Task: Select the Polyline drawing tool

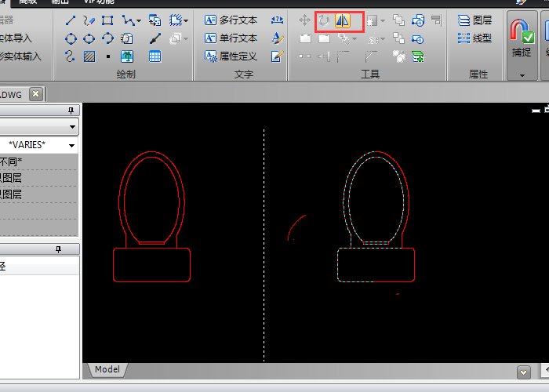Action: [128, 20]
